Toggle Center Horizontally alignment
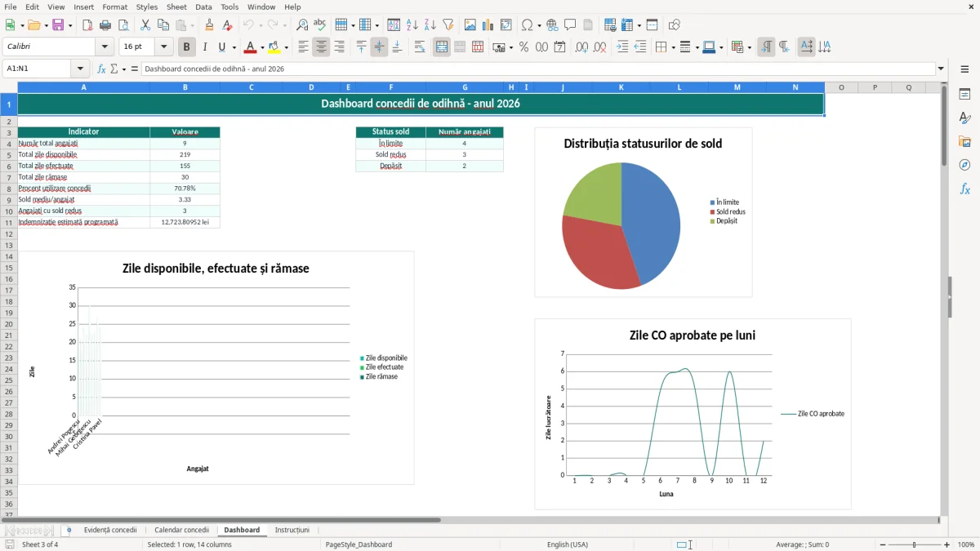The height and width of the screenshot is (551, 980). coord(321,47)
